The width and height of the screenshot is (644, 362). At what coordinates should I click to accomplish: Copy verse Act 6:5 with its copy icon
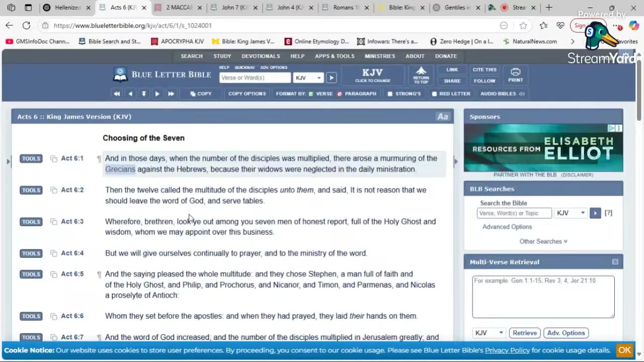[54, 275]
